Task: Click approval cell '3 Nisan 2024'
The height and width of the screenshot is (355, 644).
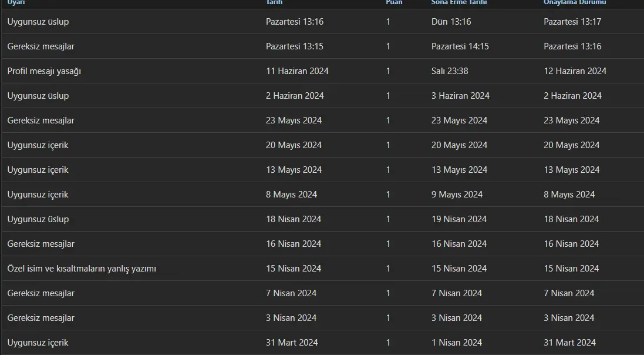Action: 569,318
